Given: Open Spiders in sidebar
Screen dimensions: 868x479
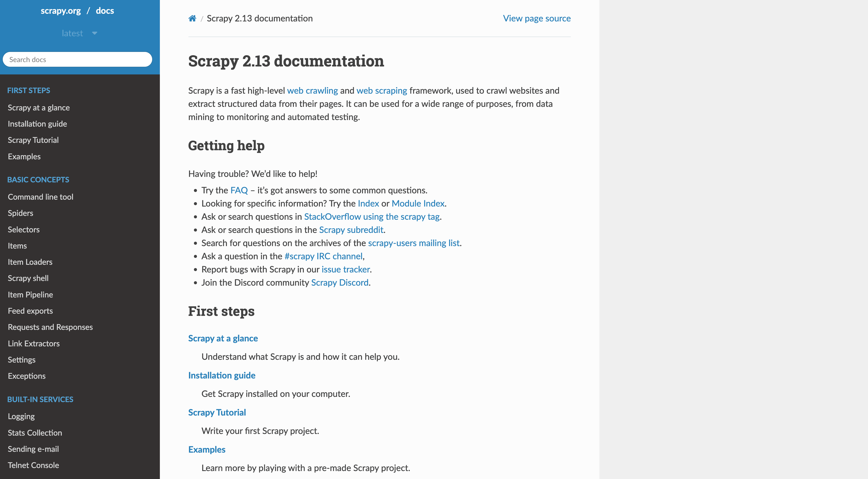Looking at the screenshot, I should [21, 213].
